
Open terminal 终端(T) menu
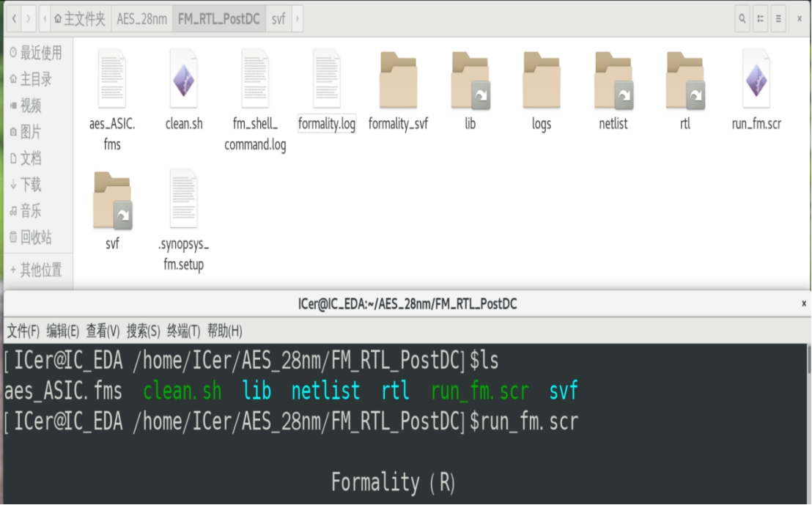coord(183,331)
